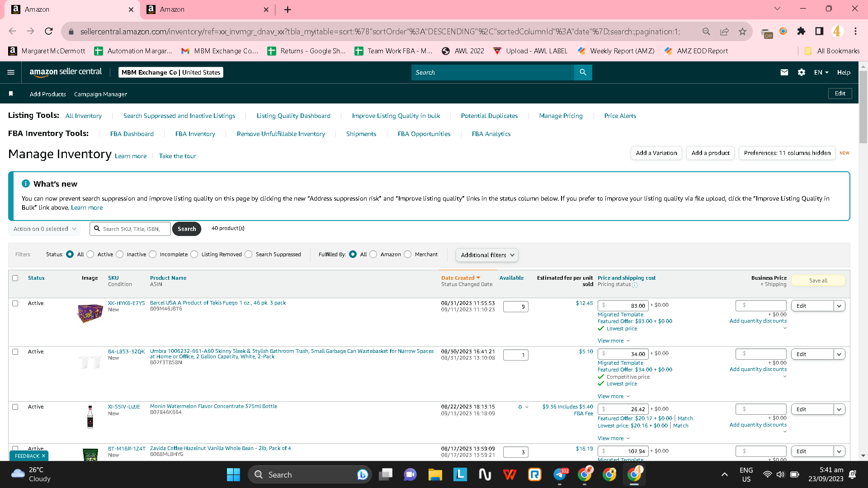Click the FEEDBACK tab close button

pos(43,456)
